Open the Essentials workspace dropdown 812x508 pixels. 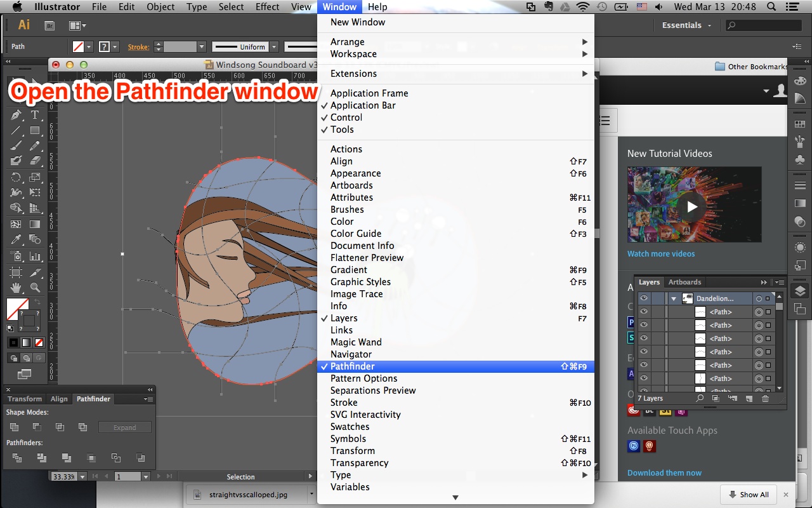tap(686, 25)
